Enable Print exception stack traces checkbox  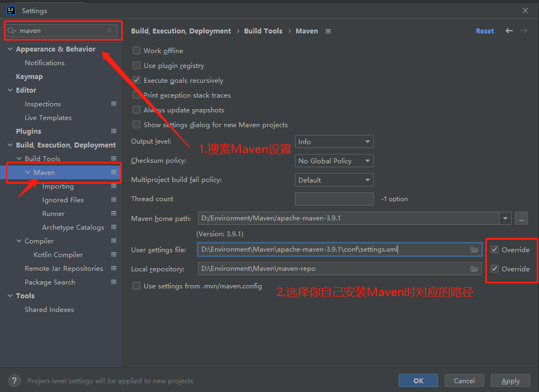coord(137,95)
